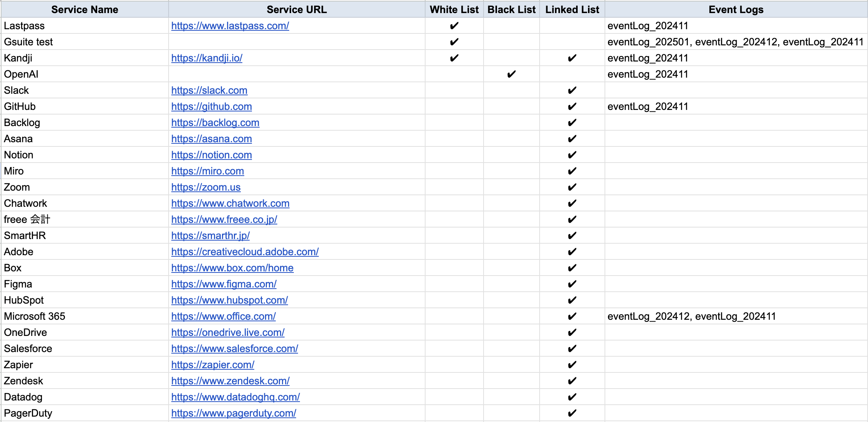868x422 pixels.
Task: Open the salesforce.com link
Action: 235,349
